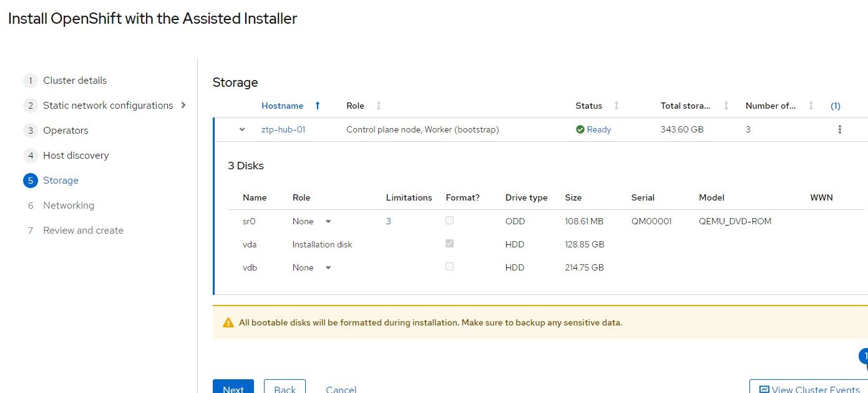Open Role dropdown for vdb disk
The width and height of the screenshot is (868, 393).
tap(311, 267)
